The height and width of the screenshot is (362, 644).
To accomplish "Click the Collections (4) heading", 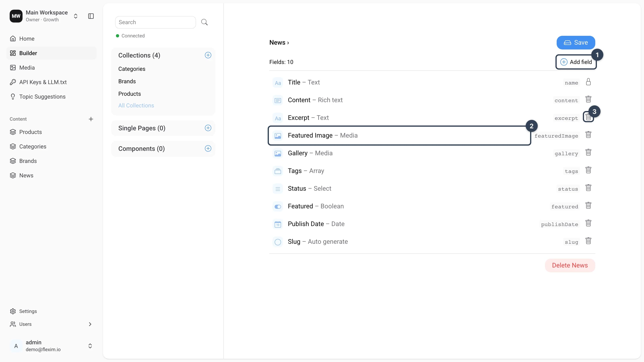I will pyautogui.click(x=139, y=55).
